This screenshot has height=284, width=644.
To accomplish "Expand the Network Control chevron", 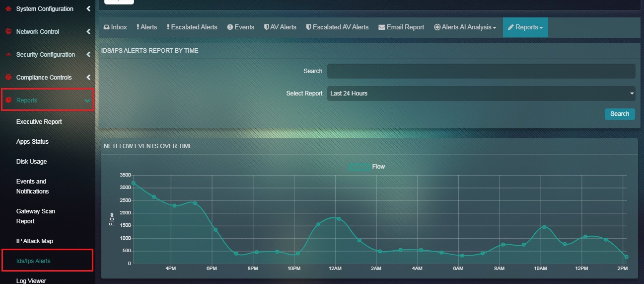I will tap(88, 31).
